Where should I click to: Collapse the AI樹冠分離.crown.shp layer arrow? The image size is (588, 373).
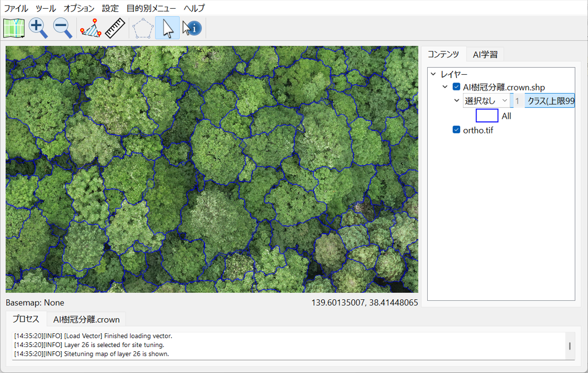click(x=445, y=87)
